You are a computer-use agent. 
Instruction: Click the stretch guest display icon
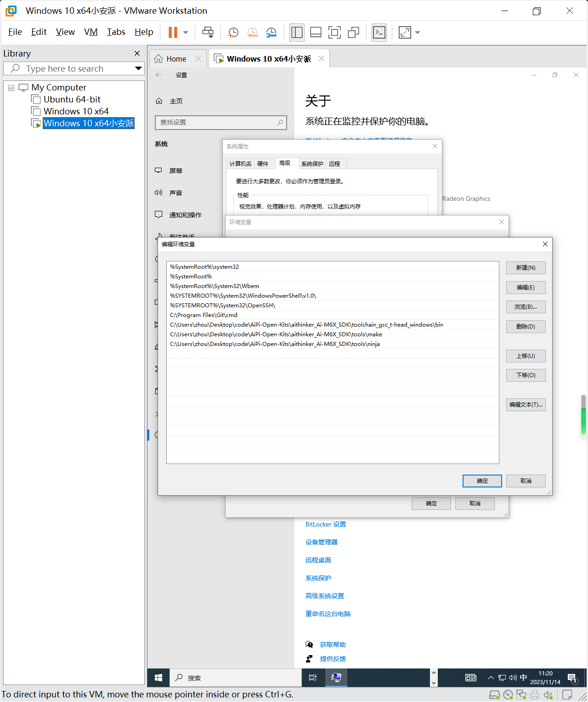tap(405, 32)
